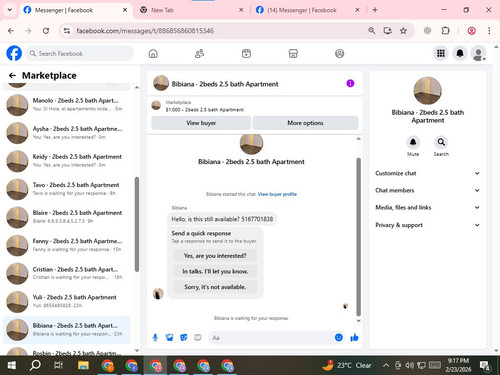Click the purple conversation information icon
The width and height of the screenshot is (500, 375).
pyautogui.click(x=350, y=83)
